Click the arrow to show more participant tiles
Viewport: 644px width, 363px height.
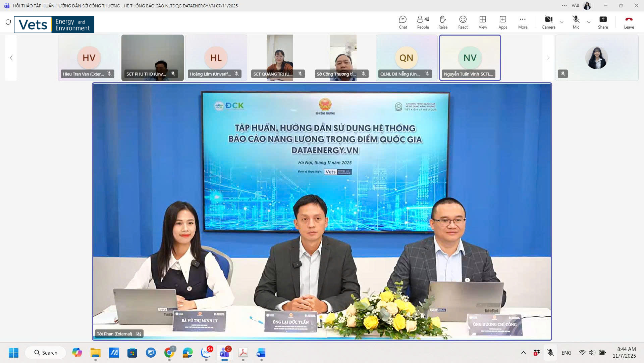[548, 57]
